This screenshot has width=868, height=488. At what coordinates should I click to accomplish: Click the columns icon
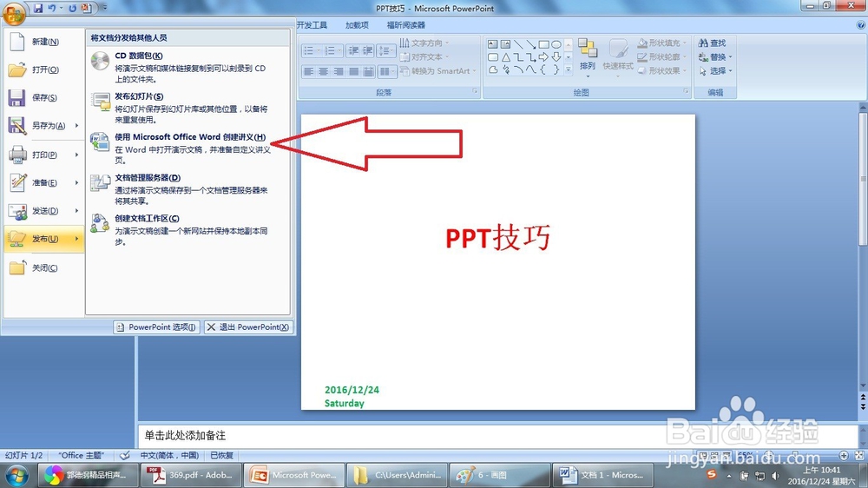click(x=386, y=71)
